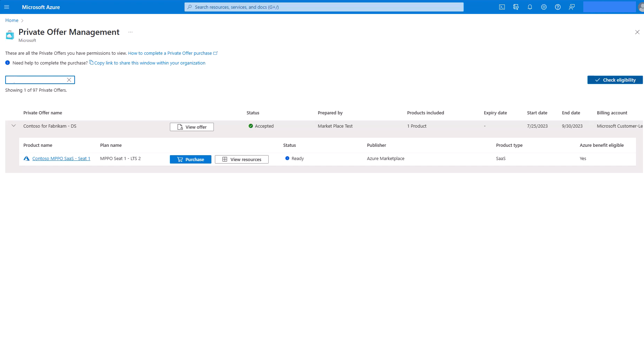Open the notifications bell

(x=530, y=7)
